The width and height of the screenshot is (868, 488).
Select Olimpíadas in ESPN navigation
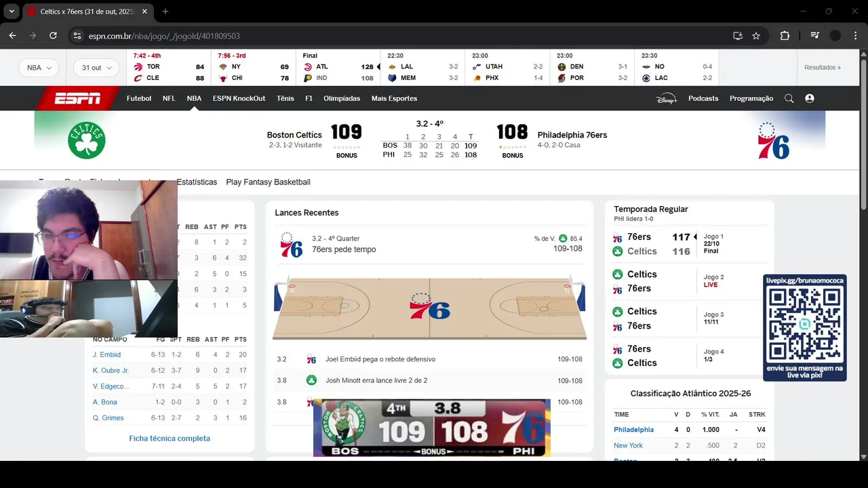(342, 98)
